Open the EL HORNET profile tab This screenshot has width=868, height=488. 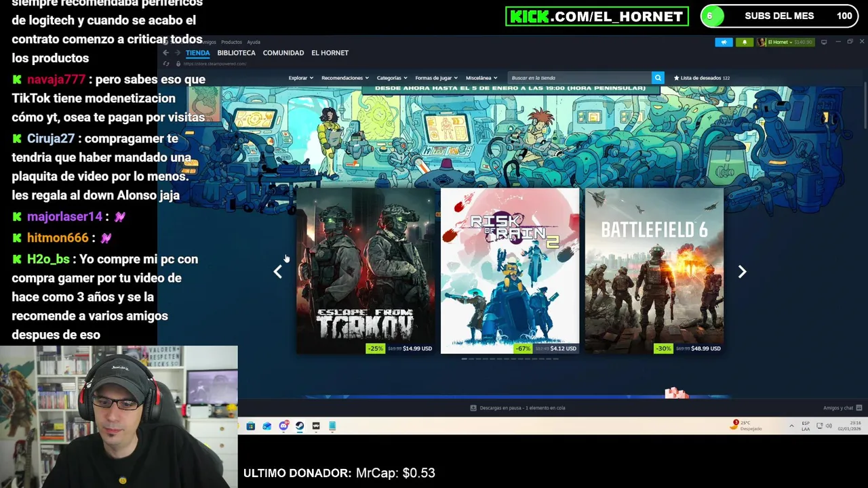[330, 53]
